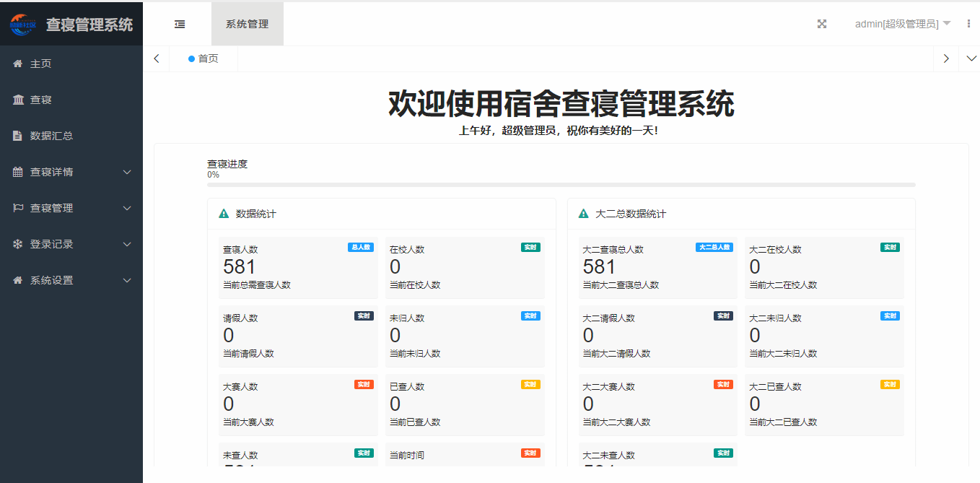Open the admin[超级管理员] user dropdown
The height and width of the screenshot is (483, 980).
[x=902, y=24]
